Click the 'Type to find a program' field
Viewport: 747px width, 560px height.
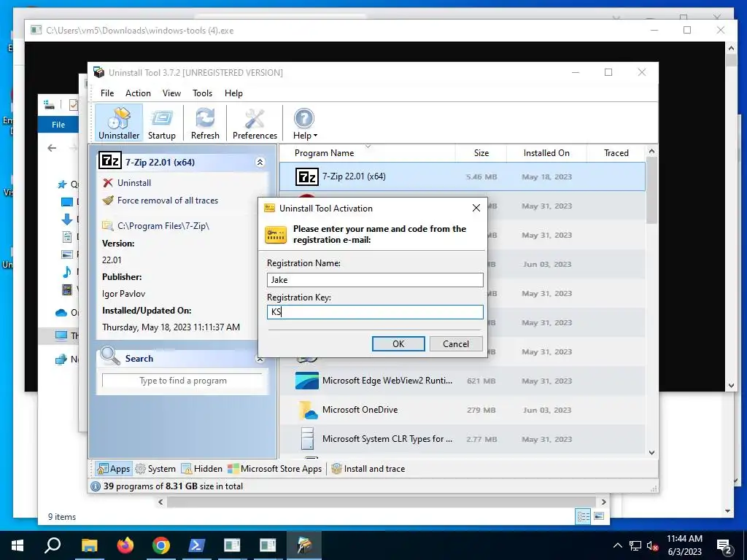pyautogui.click(x=182, y=381)
